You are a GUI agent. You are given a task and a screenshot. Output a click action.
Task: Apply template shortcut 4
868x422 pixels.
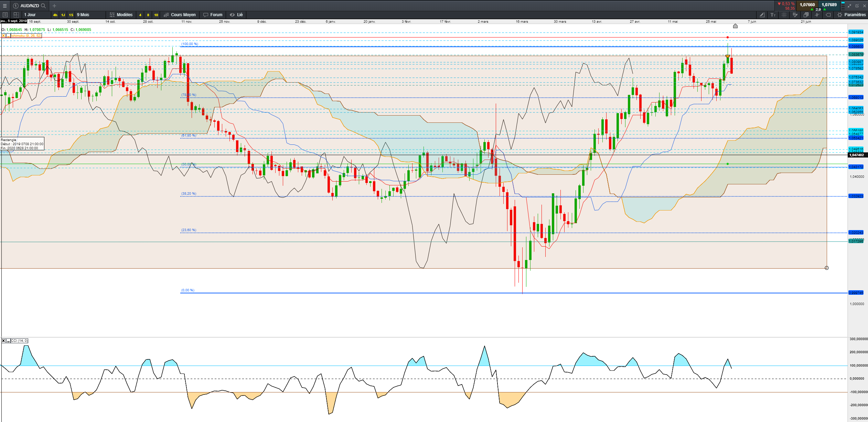click(x=140, y=15)
